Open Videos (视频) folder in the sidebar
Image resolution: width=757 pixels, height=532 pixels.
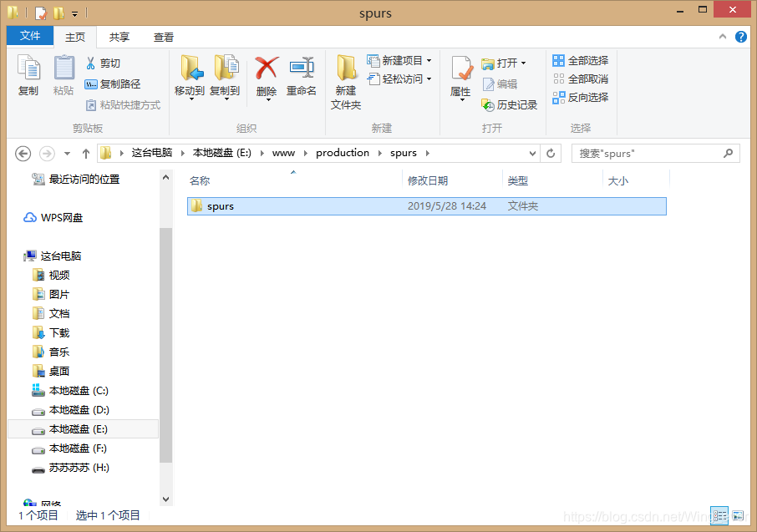[x=51, y=275]
